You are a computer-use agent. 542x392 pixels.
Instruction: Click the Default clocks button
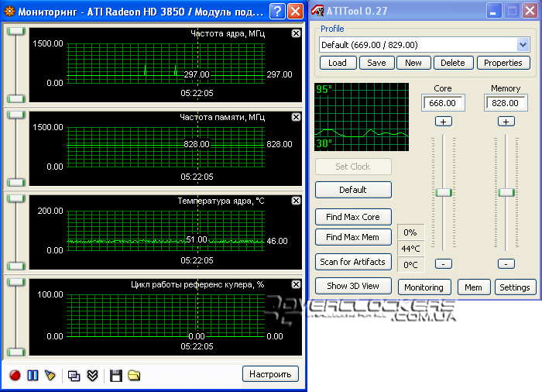353,190
